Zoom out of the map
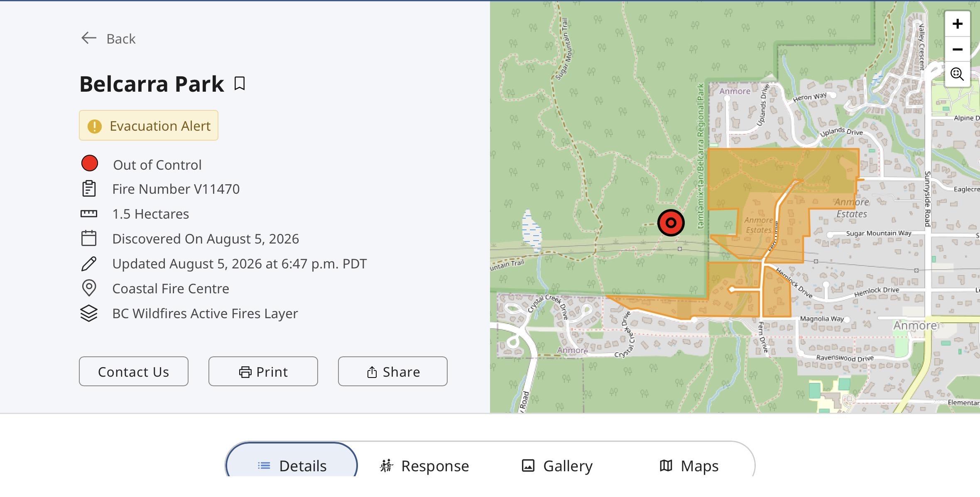980x497 pixels. click(958, 49)
